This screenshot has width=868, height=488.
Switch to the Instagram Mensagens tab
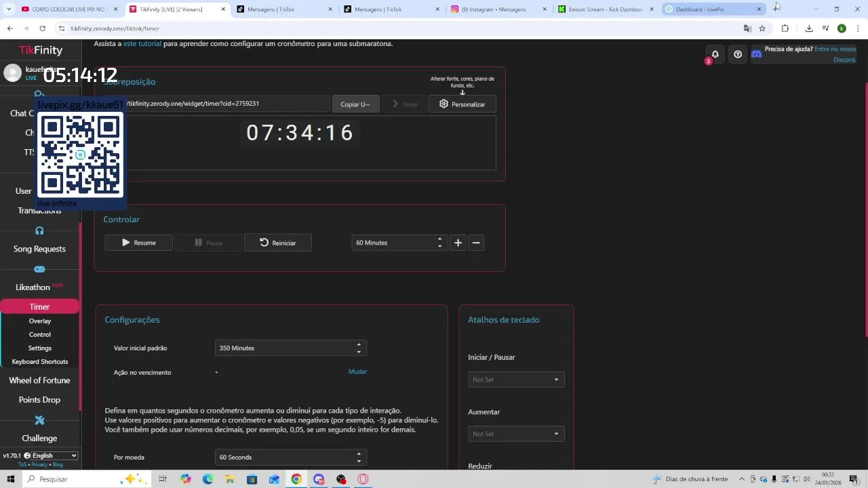(498, 9)
